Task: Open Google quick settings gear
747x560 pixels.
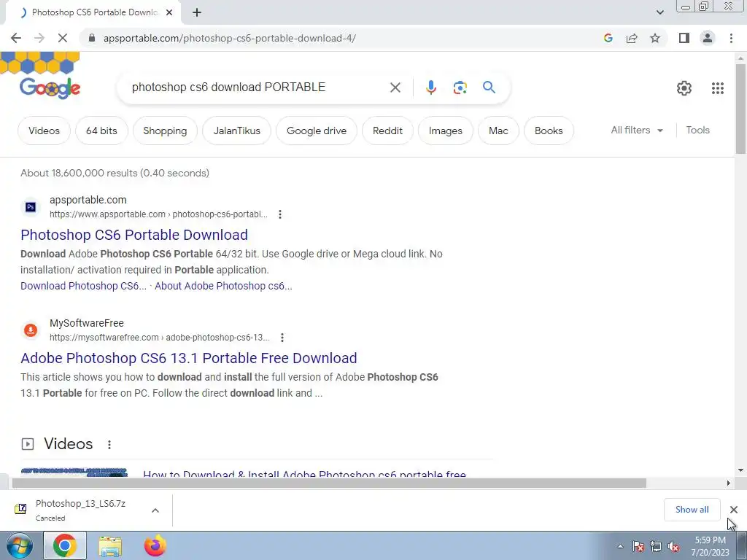Action: coord(684,88)
